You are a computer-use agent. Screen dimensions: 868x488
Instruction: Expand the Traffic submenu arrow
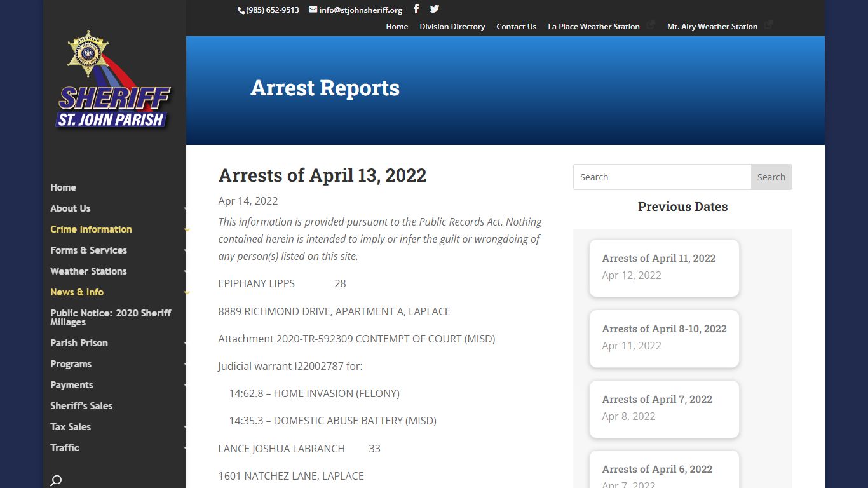(x=186, y=448)
